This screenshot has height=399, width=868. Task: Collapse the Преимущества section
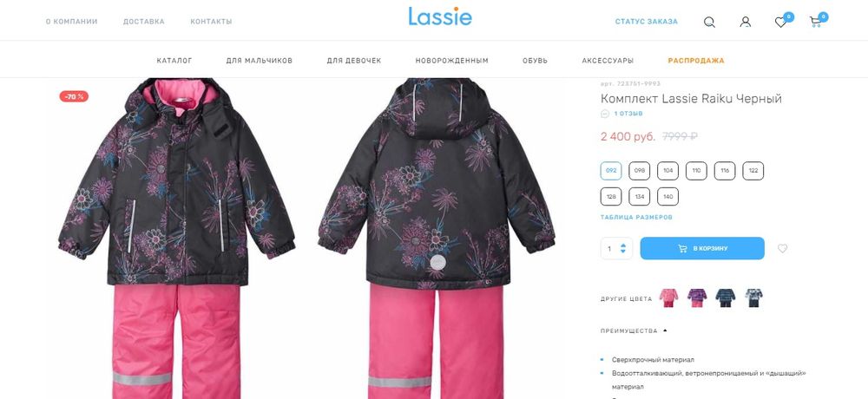coord(634,331)
